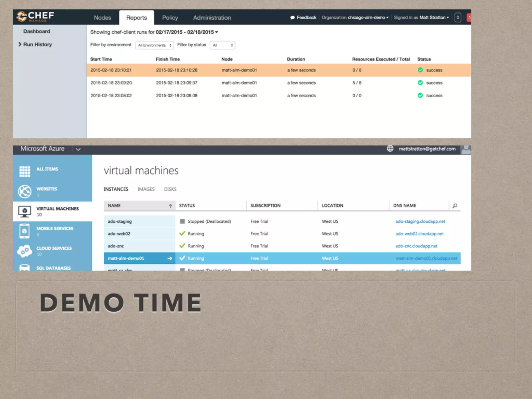This screenshot has height=399, width=532.
Task: Click the Status column header in Azure
Action: [x=187, y=205]
